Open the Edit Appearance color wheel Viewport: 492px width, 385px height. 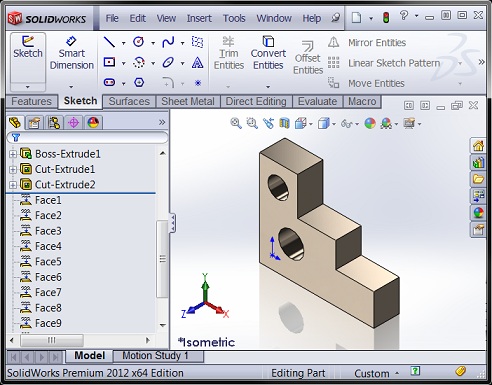pyautogui.click(x=370, y=124)
